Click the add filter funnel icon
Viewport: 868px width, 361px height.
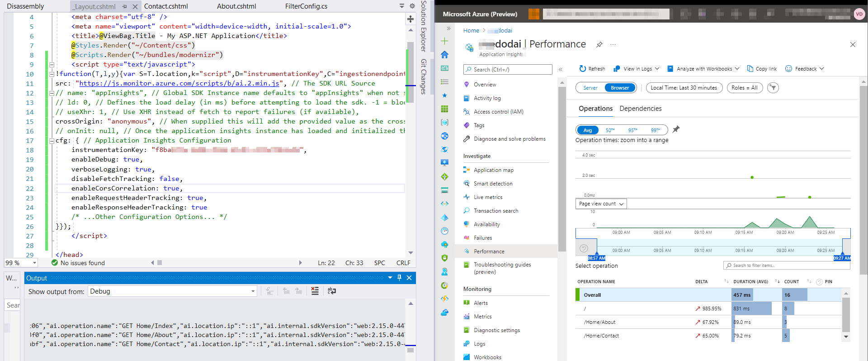[773, 88]
